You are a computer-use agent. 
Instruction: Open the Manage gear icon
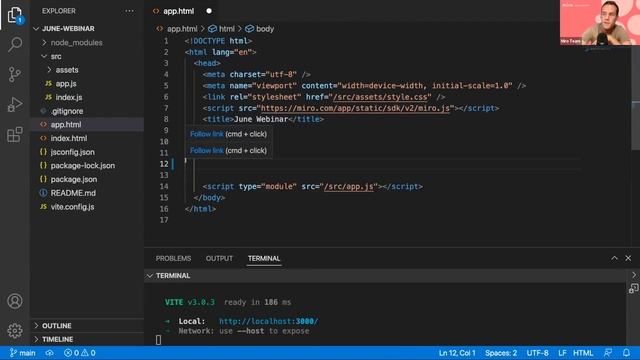(x=15, y=330)
